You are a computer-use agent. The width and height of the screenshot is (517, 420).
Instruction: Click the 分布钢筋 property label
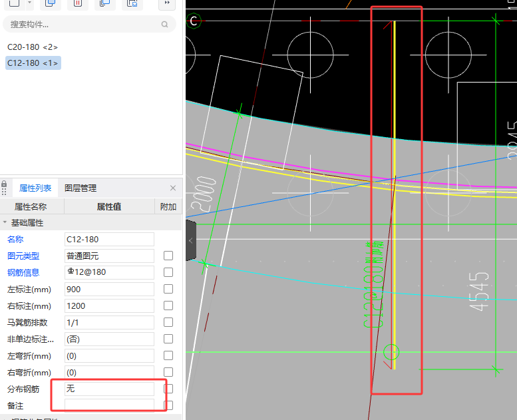pyautogui.click(x=23, y=389)
